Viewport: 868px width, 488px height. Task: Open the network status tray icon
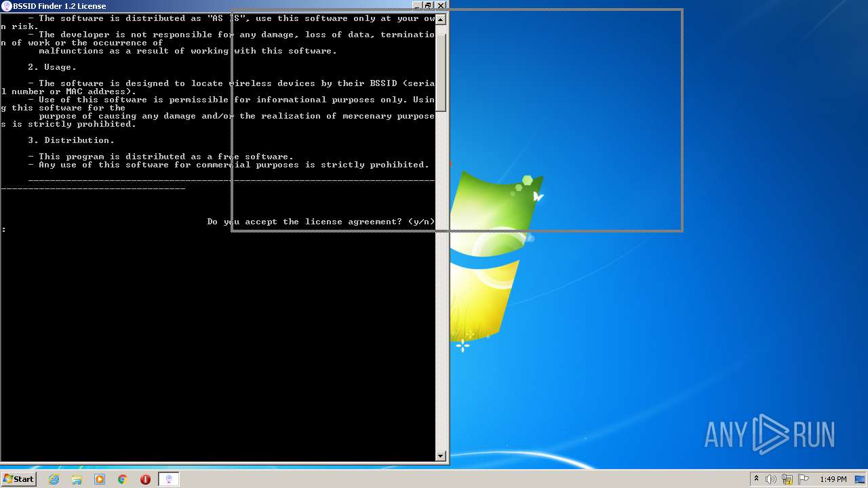coord(787,479)
